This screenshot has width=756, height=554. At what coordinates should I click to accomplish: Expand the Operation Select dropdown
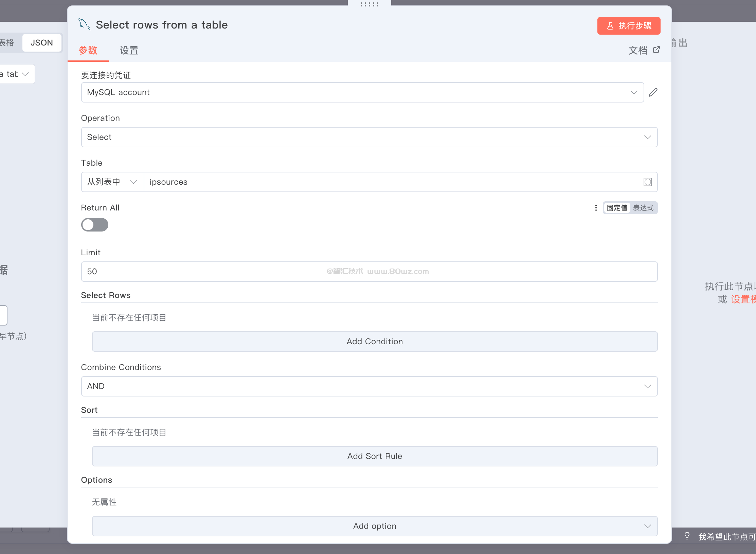pyautogui.click(x=369, y=137)
